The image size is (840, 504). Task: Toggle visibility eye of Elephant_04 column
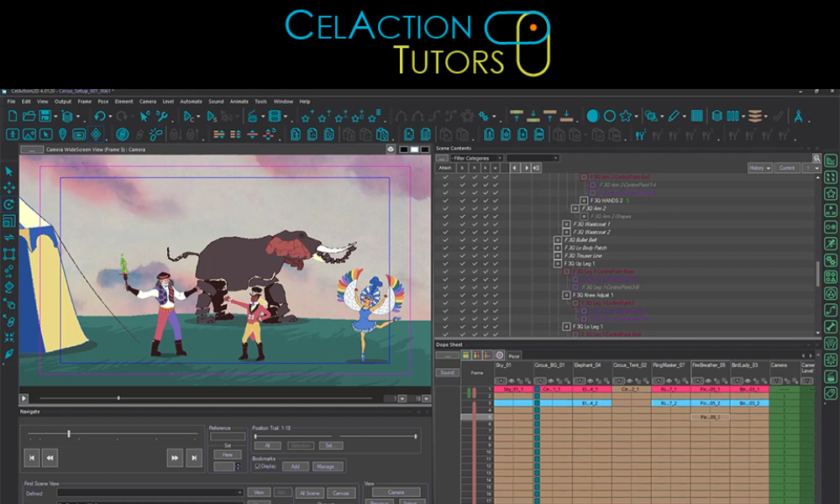[590, 381]
